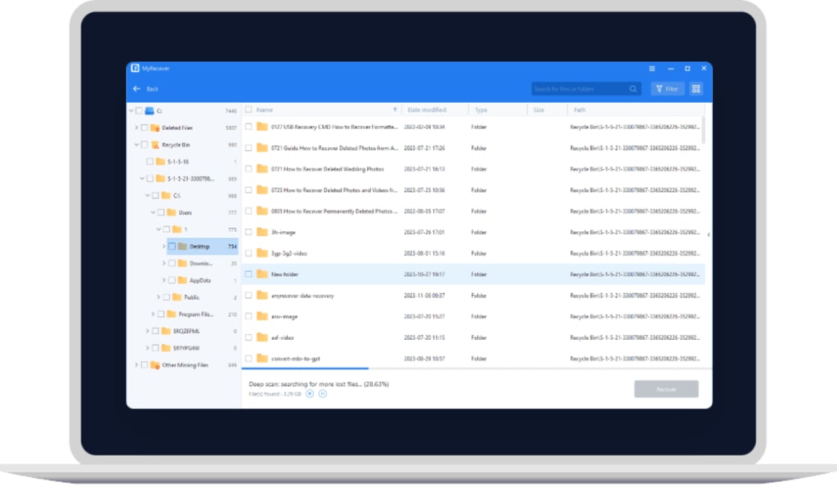Tick checkbox for New folder row
The image size is (837, 504).
[248, 274]
